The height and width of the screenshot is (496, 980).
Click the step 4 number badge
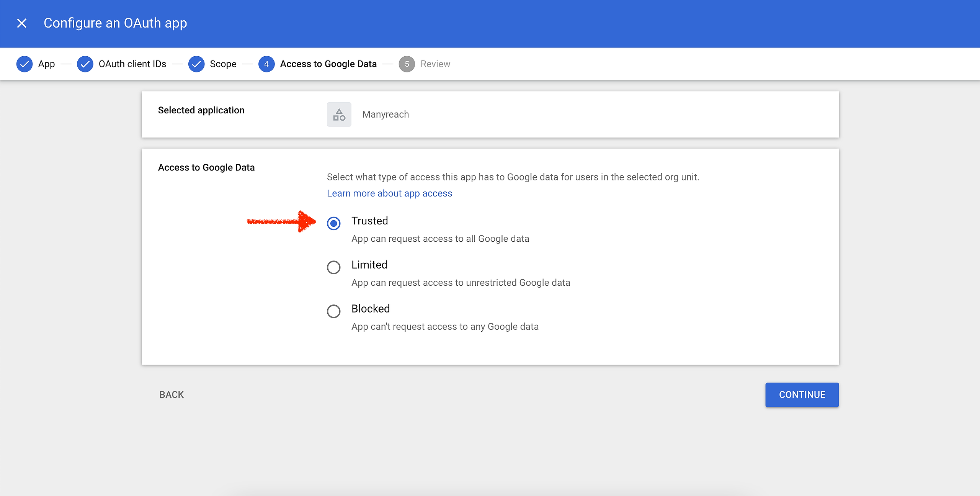[266, 64]
